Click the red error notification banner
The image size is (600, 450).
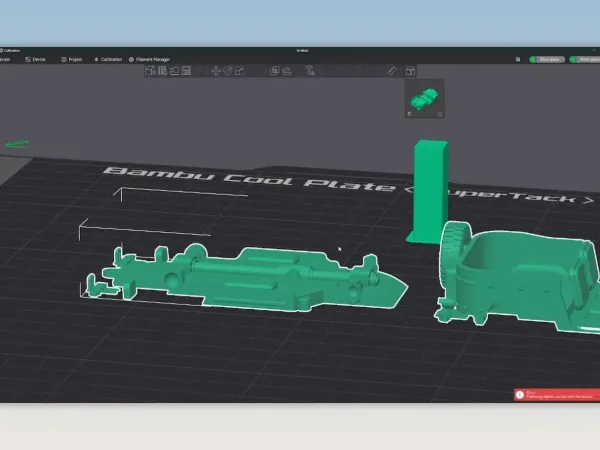(x=557, y=395)
